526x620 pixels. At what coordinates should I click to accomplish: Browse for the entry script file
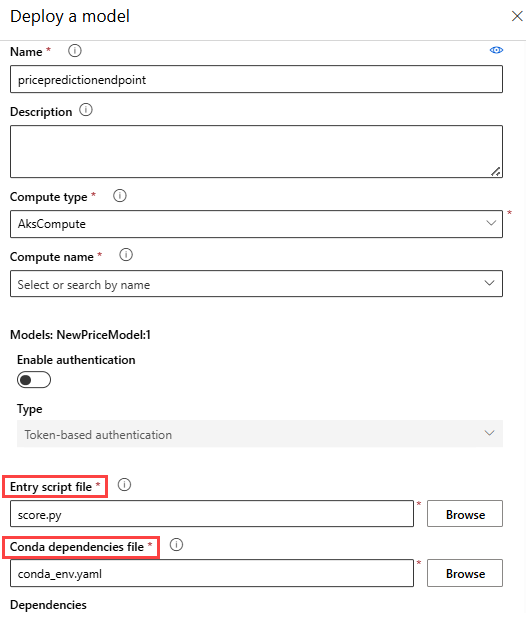coord(465,514)
